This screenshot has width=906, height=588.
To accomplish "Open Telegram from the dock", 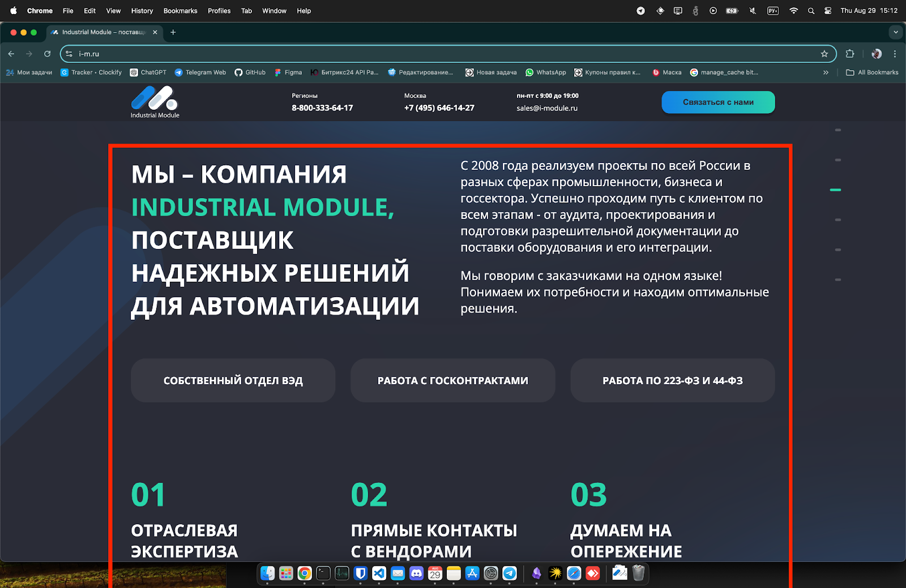I will click(510, 573).
